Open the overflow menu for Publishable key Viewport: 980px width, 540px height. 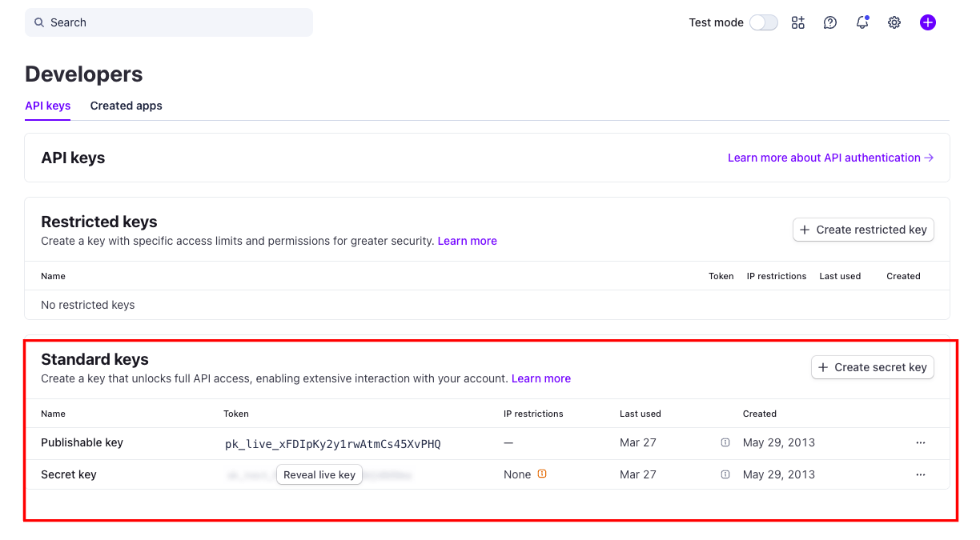click(920, 442)
